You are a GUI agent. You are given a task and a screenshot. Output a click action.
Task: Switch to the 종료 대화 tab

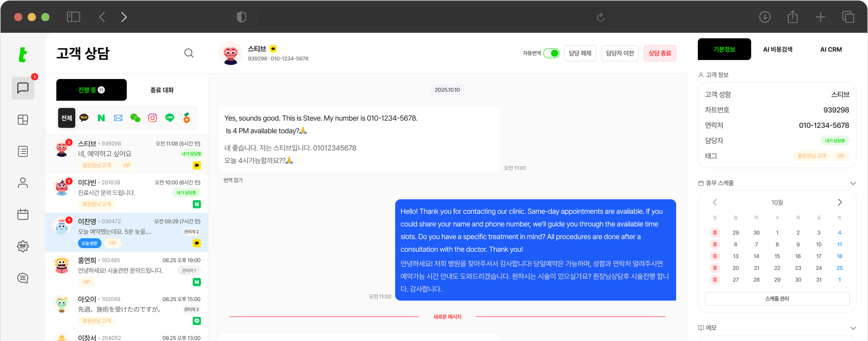[x=162, y=90]
